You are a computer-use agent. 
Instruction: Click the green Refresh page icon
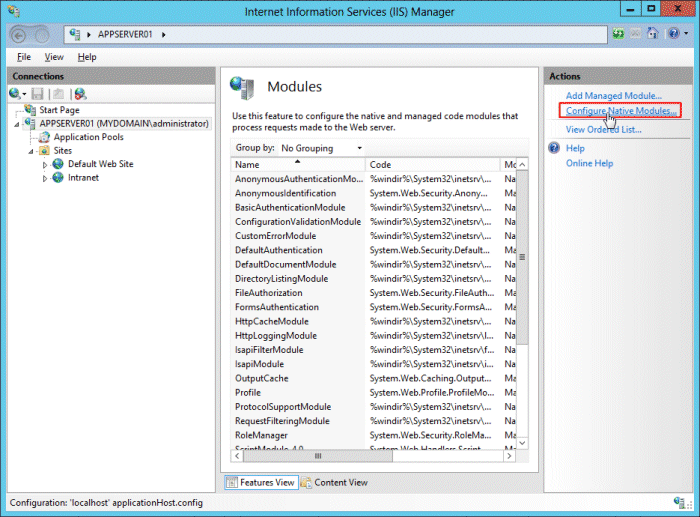point(618,33)
